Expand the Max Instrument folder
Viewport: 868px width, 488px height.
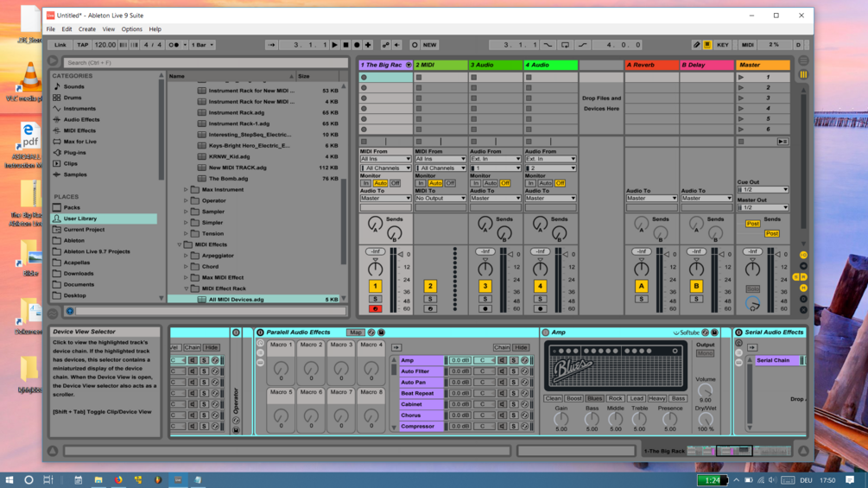pos(186,190)
